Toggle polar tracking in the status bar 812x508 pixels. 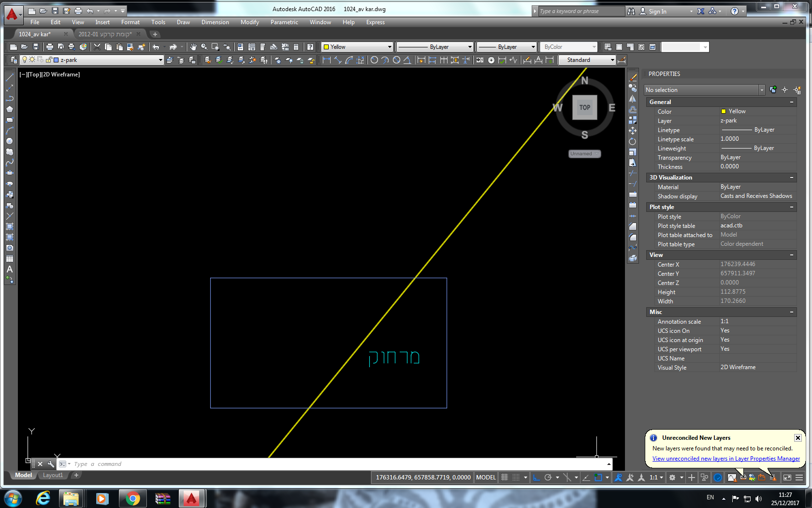click(x=548, y=478)
